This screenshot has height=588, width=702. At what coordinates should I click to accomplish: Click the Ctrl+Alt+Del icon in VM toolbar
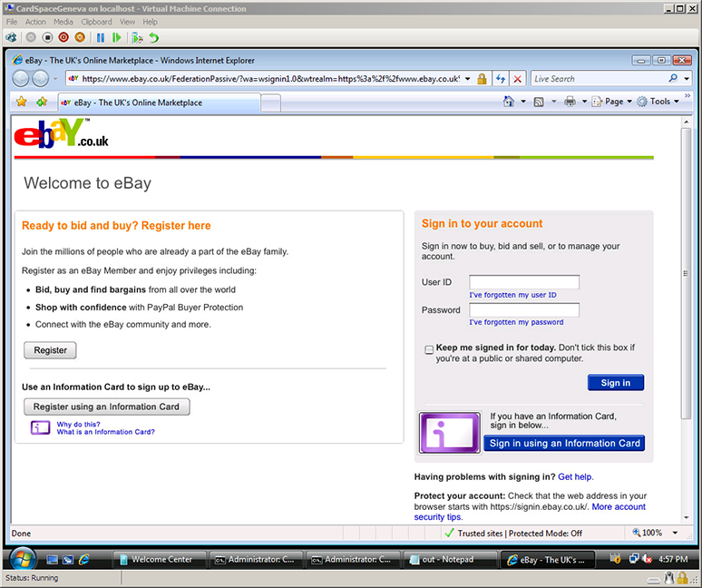coord(11,37)
